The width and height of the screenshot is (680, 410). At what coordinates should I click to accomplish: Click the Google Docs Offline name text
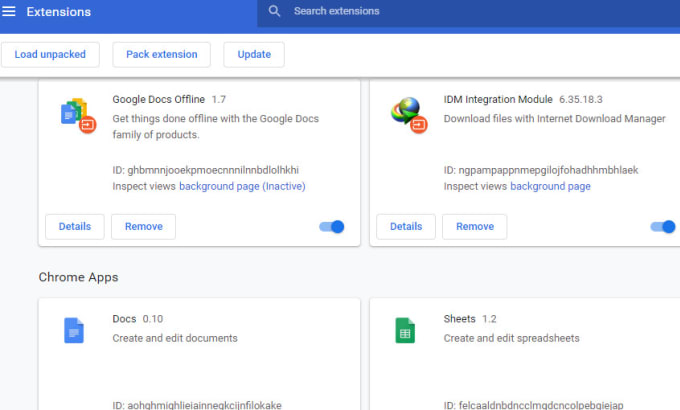tap(159, 99)
